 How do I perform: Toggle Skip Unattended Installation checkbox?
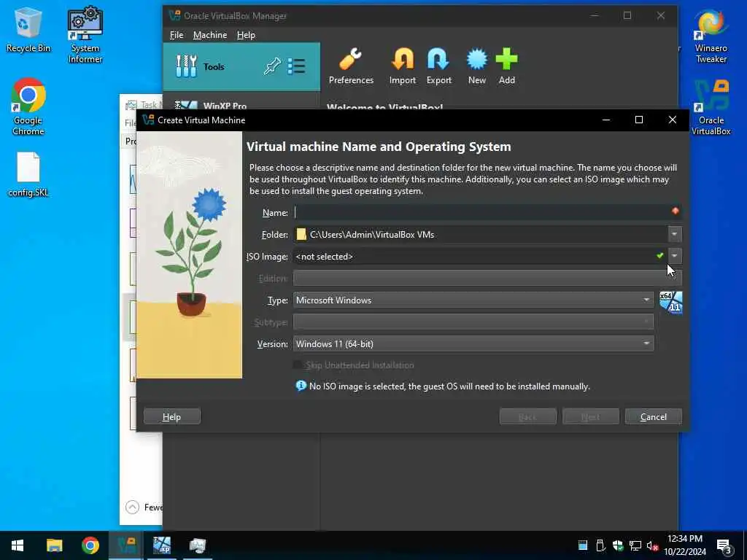(x=298, y=365)
